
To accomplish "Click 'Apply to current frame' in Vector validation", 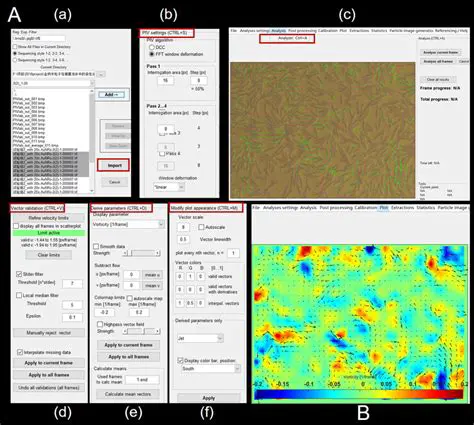I will click(49, 363).
